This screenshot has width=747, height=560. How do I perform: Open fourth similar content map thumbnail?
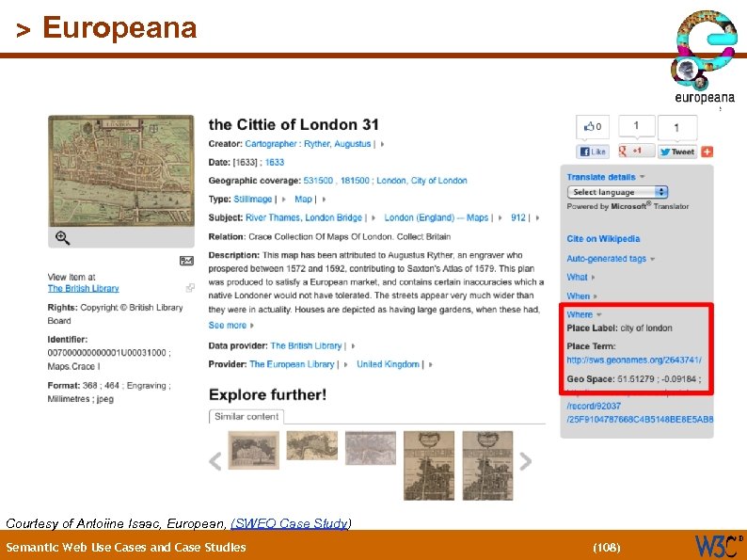pyautogui.click(x=429, y=466)
